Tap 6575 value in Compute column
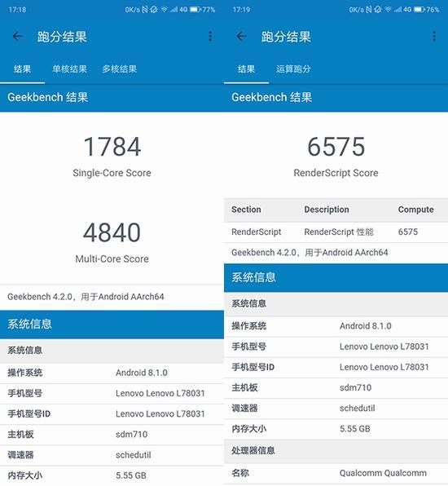The image size is (448, 486). point(408,232)
